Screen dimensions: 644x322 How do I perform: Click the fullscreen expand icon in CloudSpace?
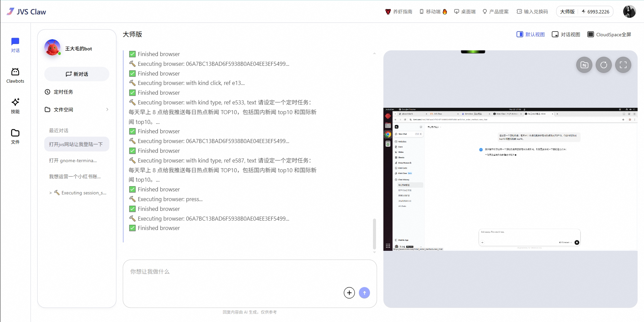click(623, 65)
